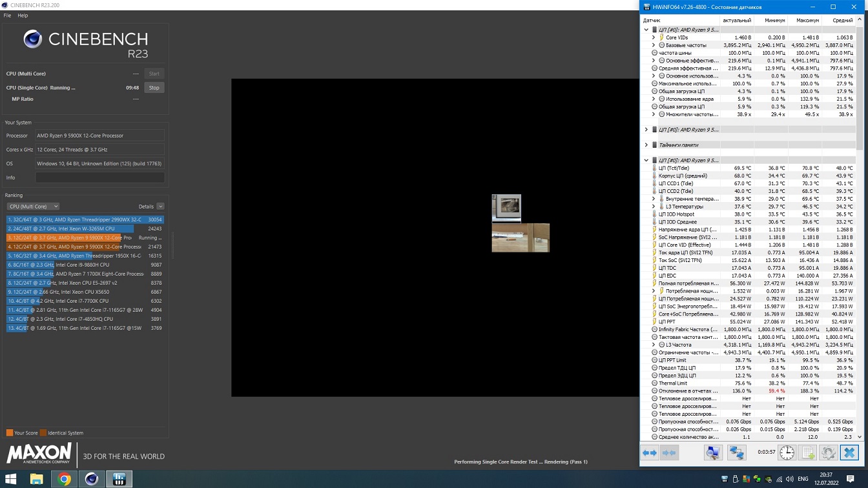868x488 pixels.
Task: Click the networked monitors remote icon in HWiNFO
Action: 736,452
